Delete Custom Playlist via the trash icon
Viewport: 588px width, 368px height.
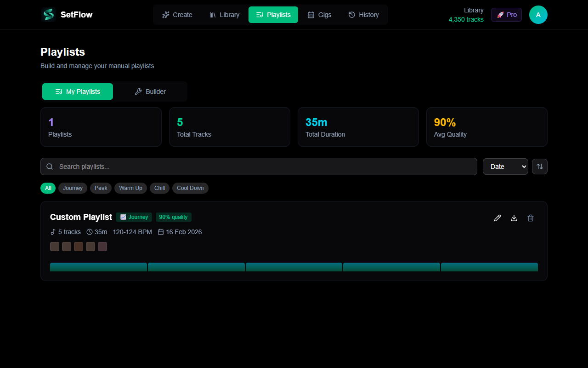point(531,218)
